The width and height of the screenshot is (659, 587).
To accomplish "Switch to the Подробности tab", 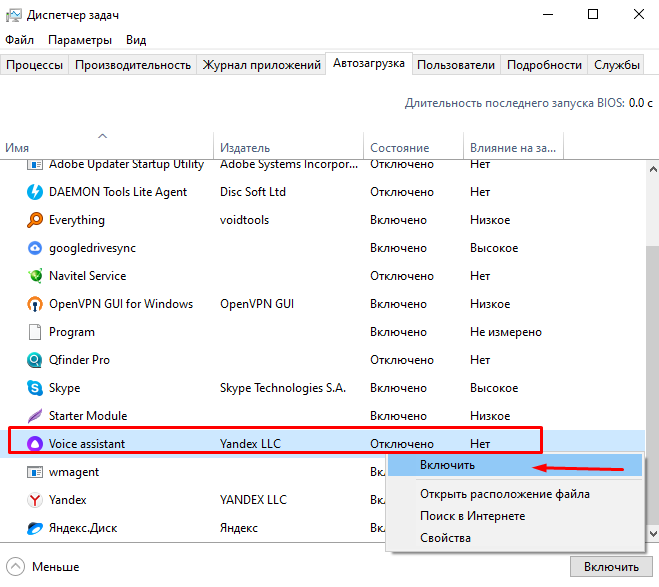I will (x=544, y=65).
